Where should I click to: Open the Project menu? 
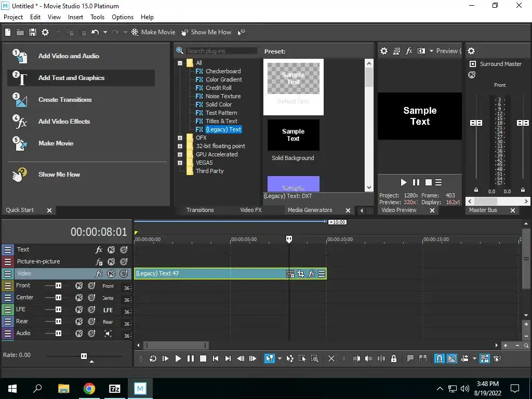13,17
